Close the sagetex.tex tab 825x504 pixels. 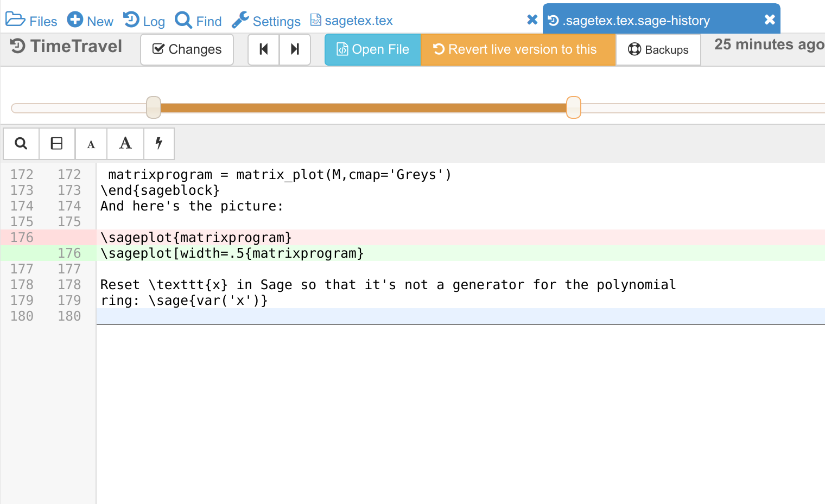click(532, 20)
